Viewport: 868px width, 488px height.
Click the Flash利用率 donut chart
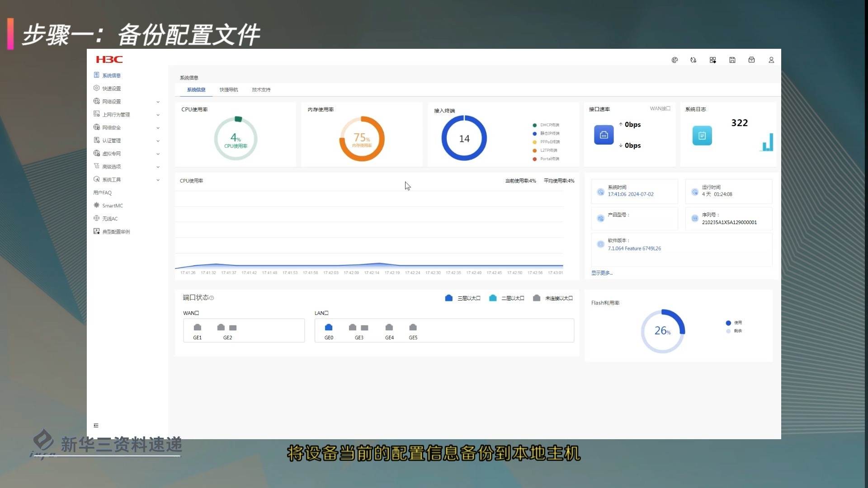pos(663,331)
